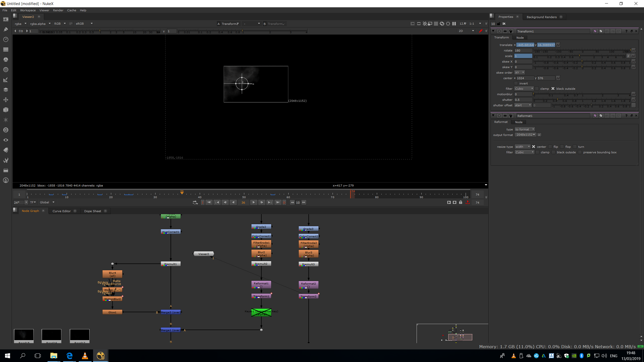
Task: Expand the resize type width dropdown
Action: pyautogui.click(x=522, y=147)
